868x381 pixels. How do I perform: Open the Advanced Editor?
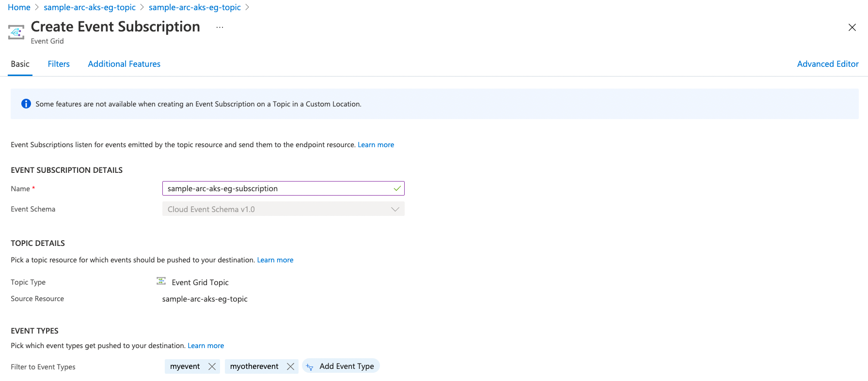[x=828, y=64]
